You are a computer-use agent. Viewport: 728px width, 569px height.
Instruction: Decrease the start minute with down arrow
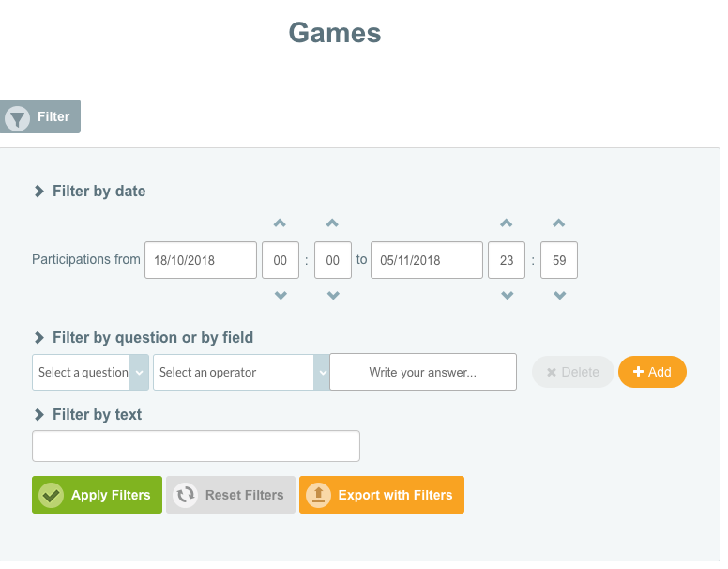[332, 296]
